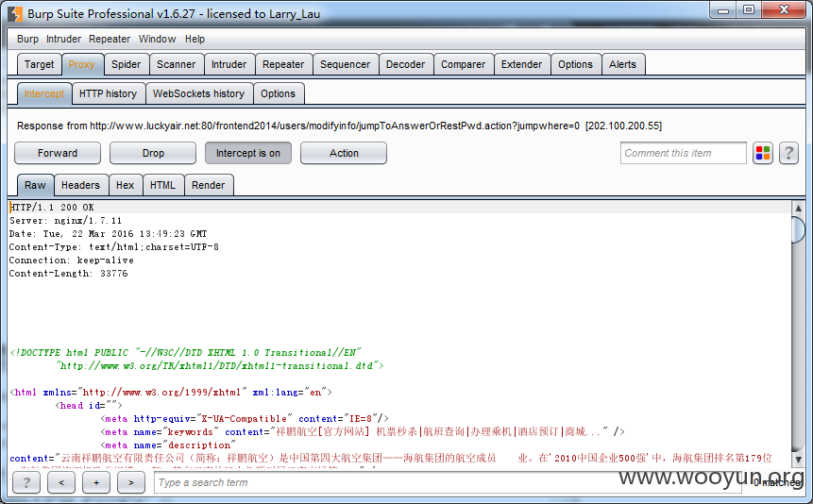Click the keywords meta tag line
The height and width of the screenshot is (504, 813).
pyautogui.click(x=363, y=432)
